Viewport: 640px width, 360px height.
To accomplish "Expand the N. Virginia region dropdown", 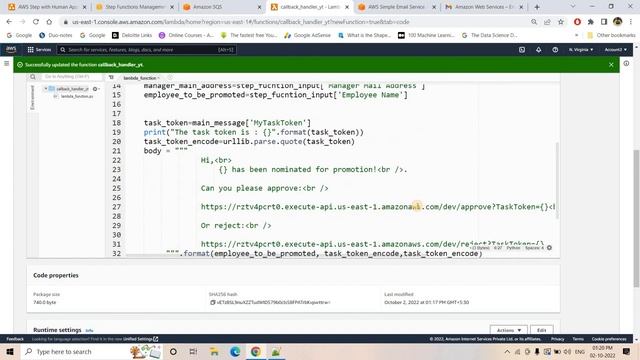I will click(581, 49).
